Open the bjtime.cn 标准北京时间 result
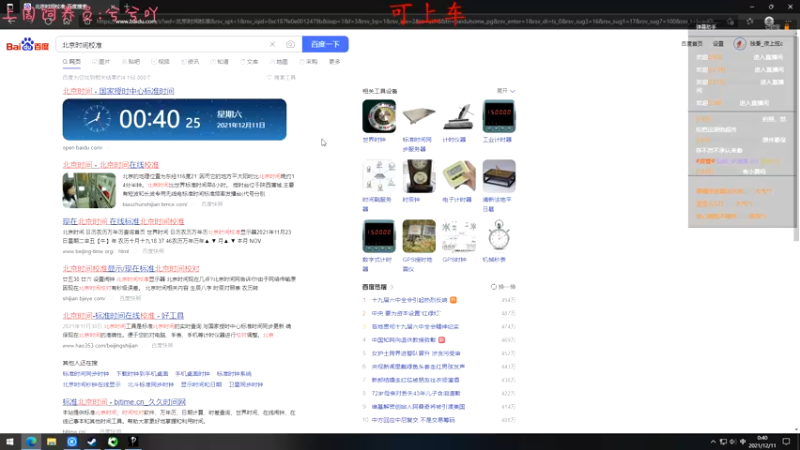Image resolution: width=800 pixels, height=450 pixels. [124, 402]
